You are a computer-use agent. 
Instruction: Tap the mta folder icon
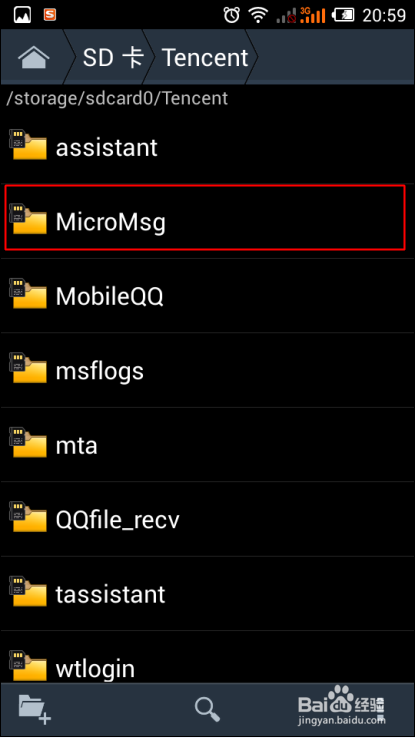pos(28,442)
